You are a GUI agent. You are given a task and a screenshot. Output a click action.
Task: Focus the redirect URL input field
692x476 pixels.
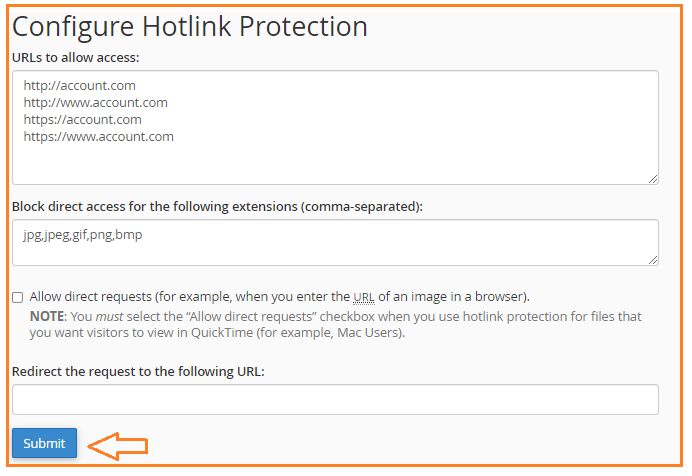(x=335, y=399)
